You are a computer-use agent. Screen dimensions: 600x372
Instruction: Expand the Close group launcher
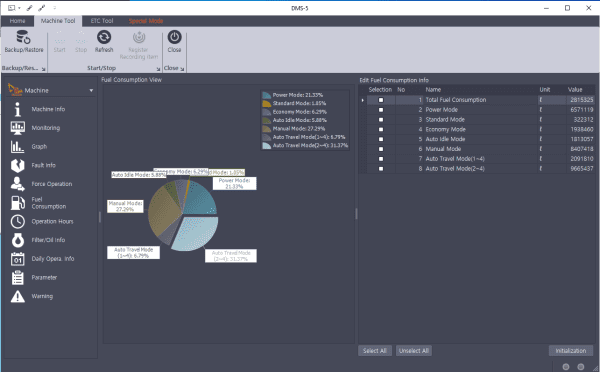(182, 69)
